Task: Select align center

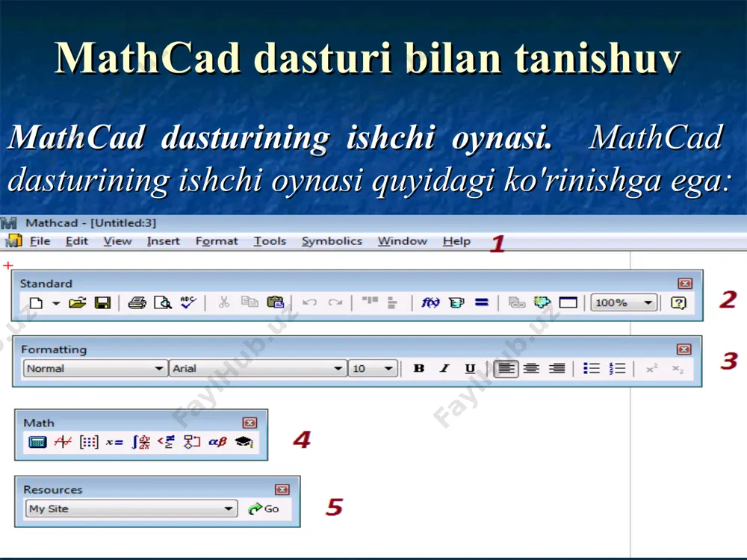Action: tap(531, 369)
